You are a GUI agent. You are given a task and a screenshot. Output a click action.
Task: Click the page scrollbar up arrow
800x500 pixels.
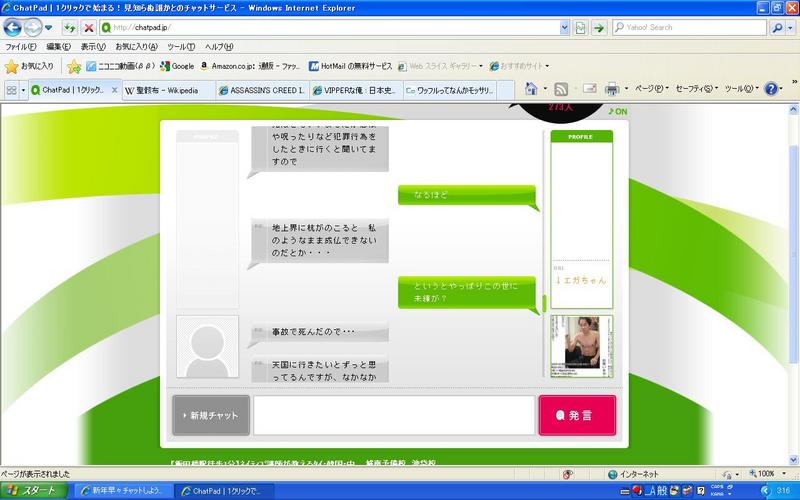pyautogui.click(x=793, y=109)
